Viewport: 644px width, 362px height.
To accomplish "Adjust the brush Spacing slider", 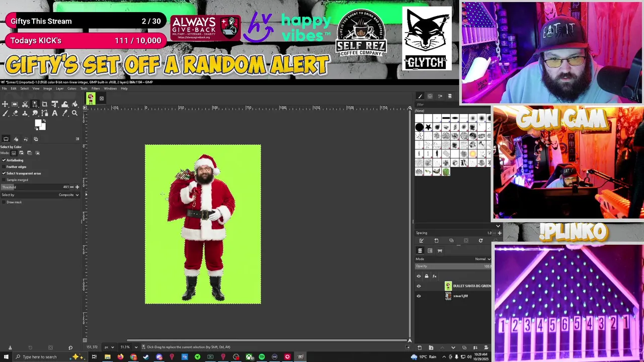I will [x=453, y=233].
